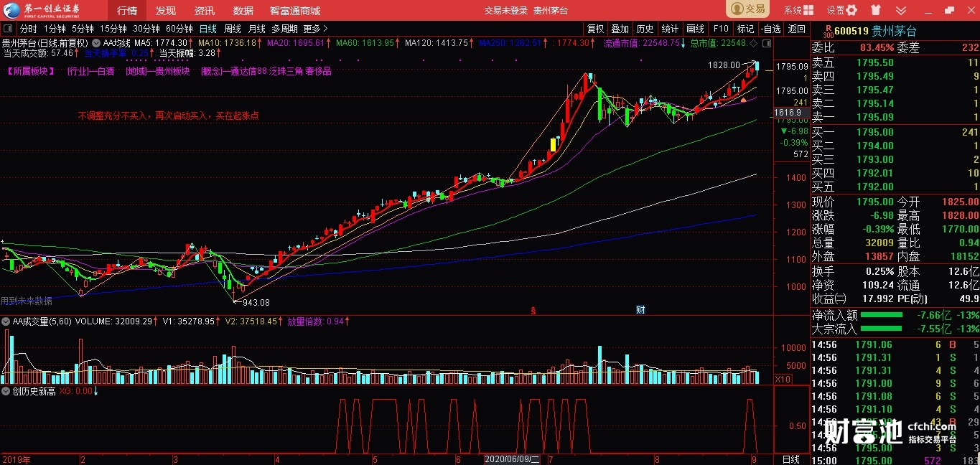Click the 2020/06/09 date label
980x465 pixels.
(x=513, y=459)
